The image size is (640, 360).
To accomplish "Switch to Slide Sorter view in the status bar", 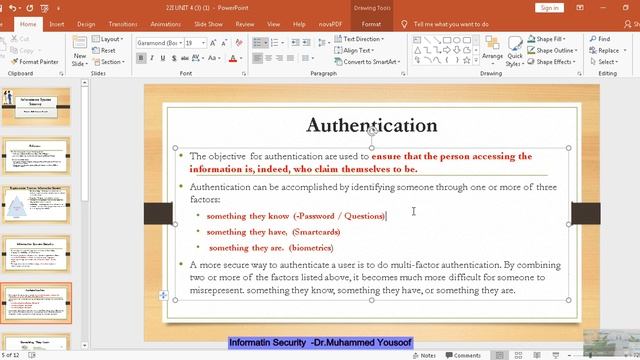I will point(518,355).
